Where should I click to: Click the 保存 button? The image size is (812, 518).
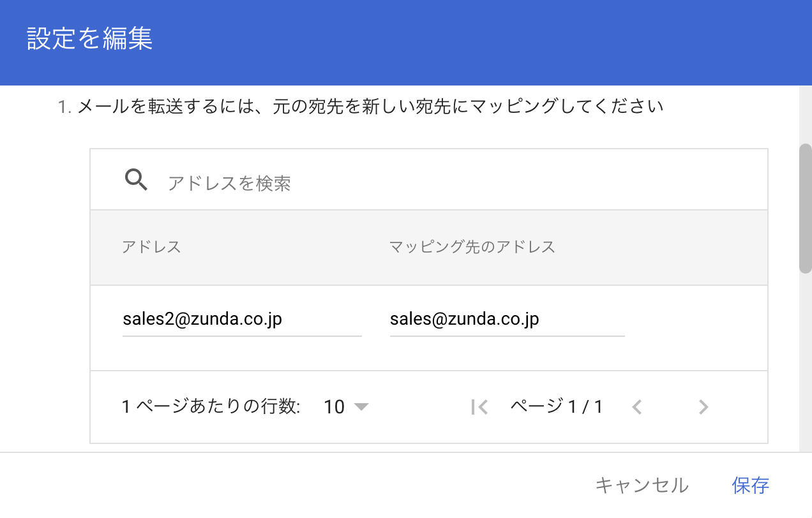click(751, 485)
